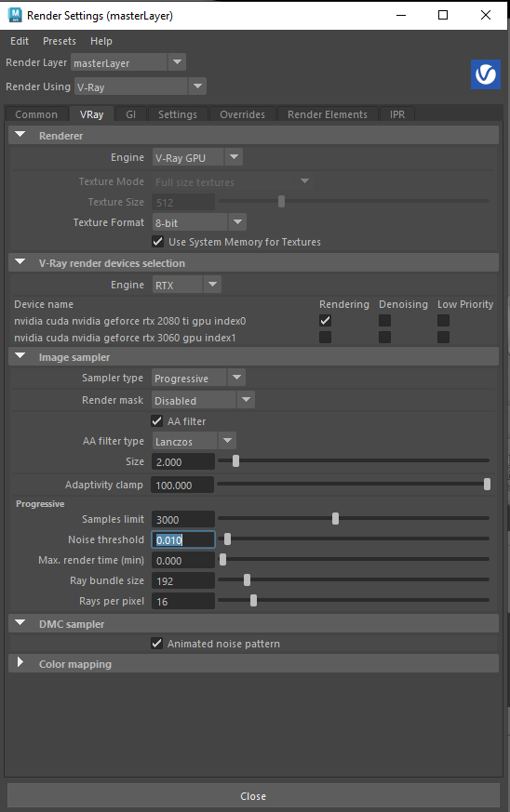This screenshot has width=510, height=812.
Task: Click the V-Ray logo icon
Action: 486,74
